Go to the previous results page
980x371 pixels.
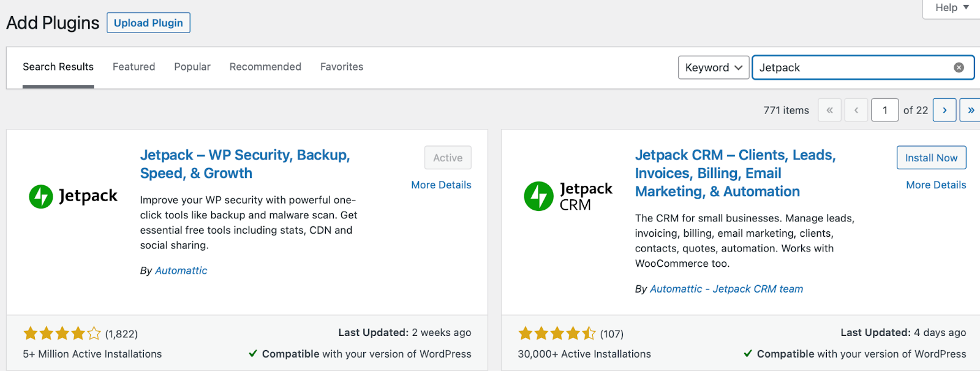click(x=856, y=110)
